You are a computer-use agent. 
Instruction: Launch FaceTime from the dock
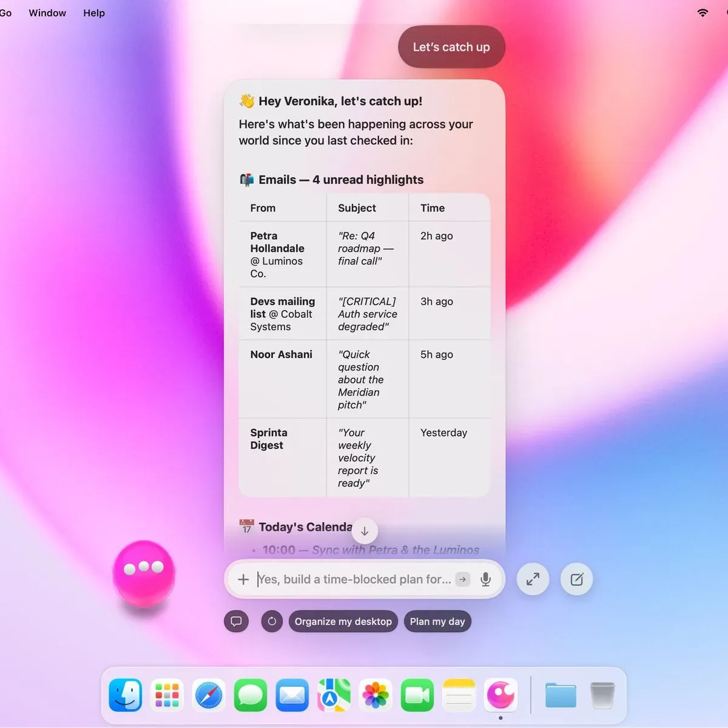pyautogui.click(x=417, y=695)
